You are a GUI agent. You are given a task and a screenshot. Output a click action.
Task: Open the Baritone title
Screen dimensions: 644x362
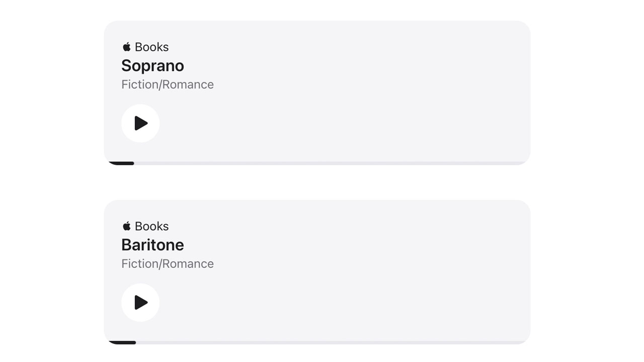(x=152, y=245)
